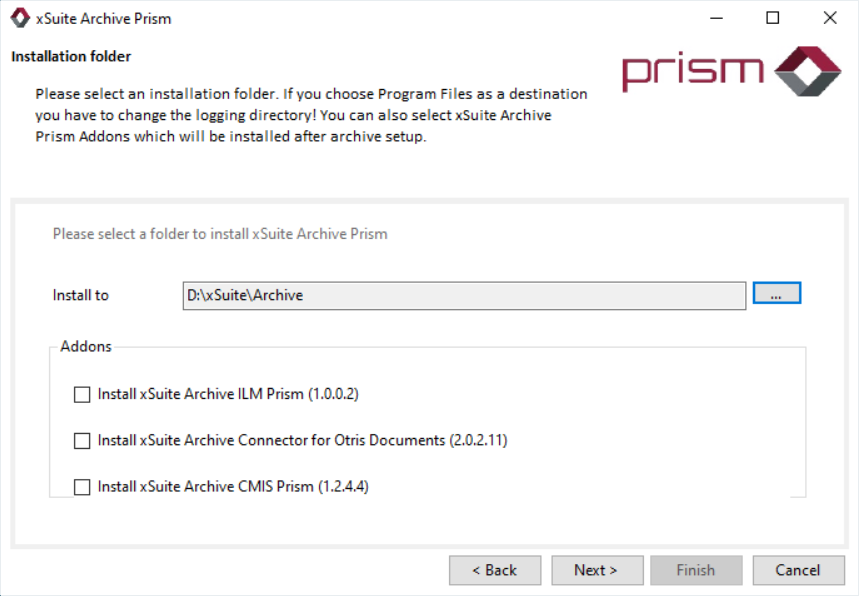Image resolution: width=859 pixels, height=596 pixels.
Task: Cancel the installation
Action: [798, 570]
